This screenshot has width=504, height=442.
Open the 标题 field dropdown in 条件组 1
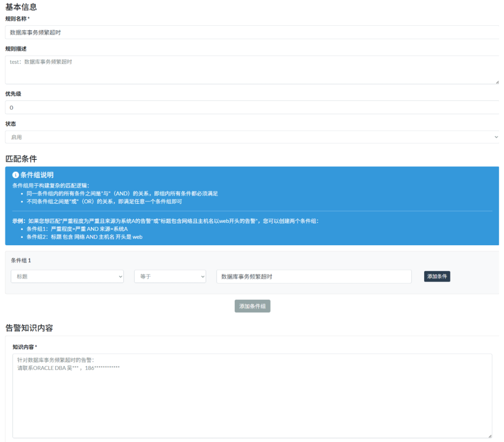click(67, 276)
